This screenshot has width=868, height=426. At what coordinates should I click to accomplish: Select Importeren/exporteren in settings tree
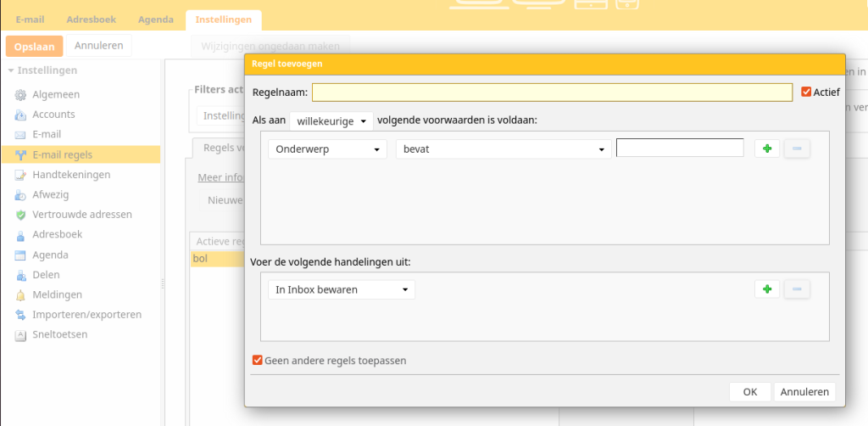(87, 315)
